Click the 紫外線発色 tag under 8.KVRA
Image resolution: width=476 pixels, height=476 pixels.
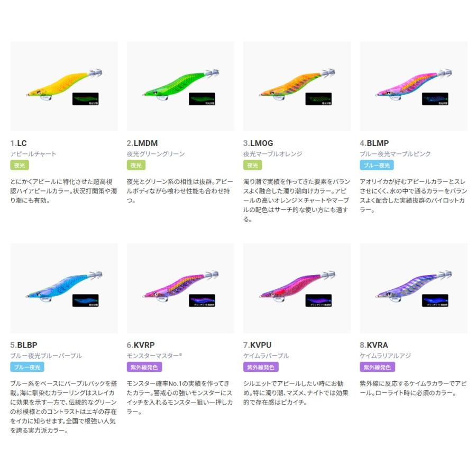[377, 367]
